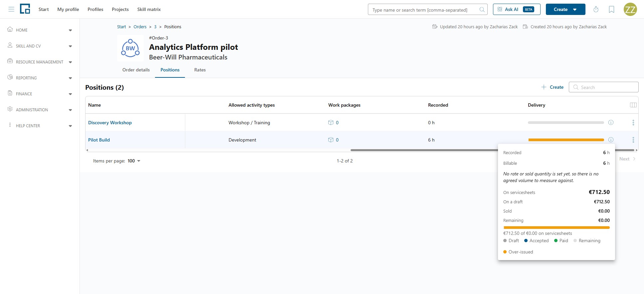
Task: Click the Finance sidebar icon
Action: (10, 93)
